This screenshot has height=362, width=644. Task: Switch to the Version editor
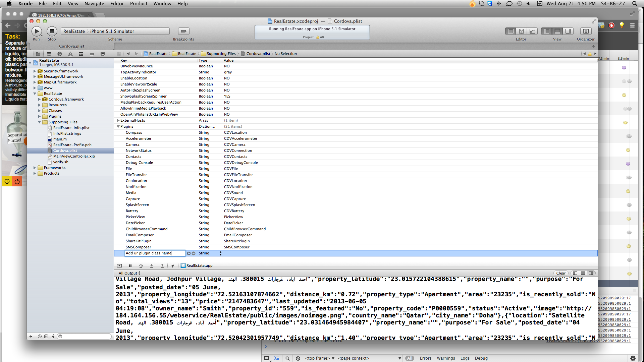pos(532,31)
